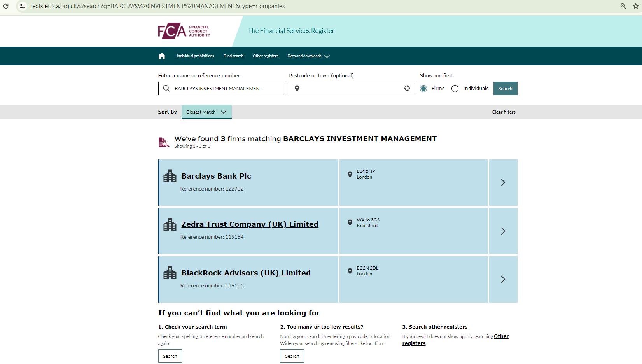Click Reference number: 119184 text
The image size is (642, 364).
coord(212,237)
